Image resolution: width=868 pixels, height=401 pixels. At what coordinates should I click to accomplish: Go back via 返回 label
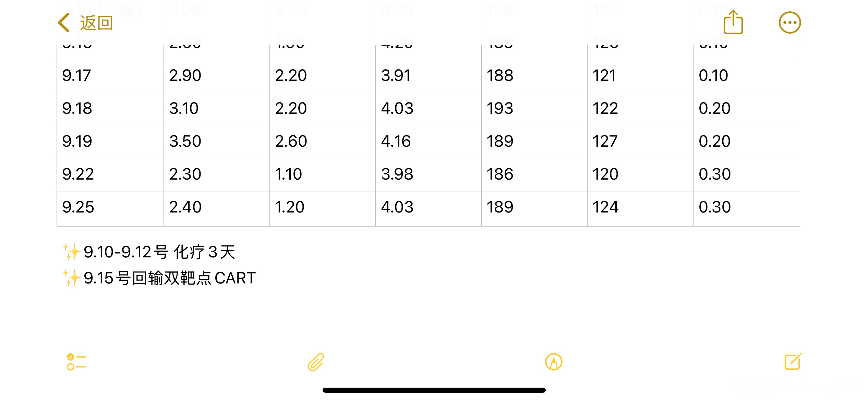point(96,23)
